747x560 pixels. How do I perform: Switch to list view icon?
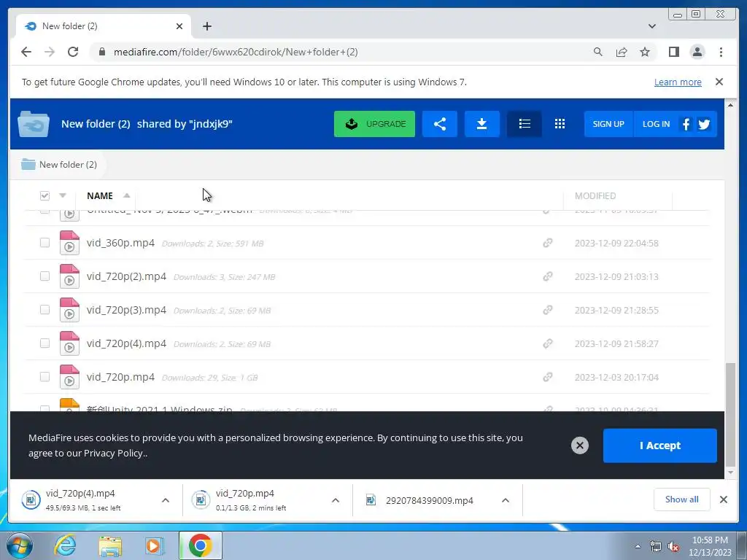click(x=525, y=124)
